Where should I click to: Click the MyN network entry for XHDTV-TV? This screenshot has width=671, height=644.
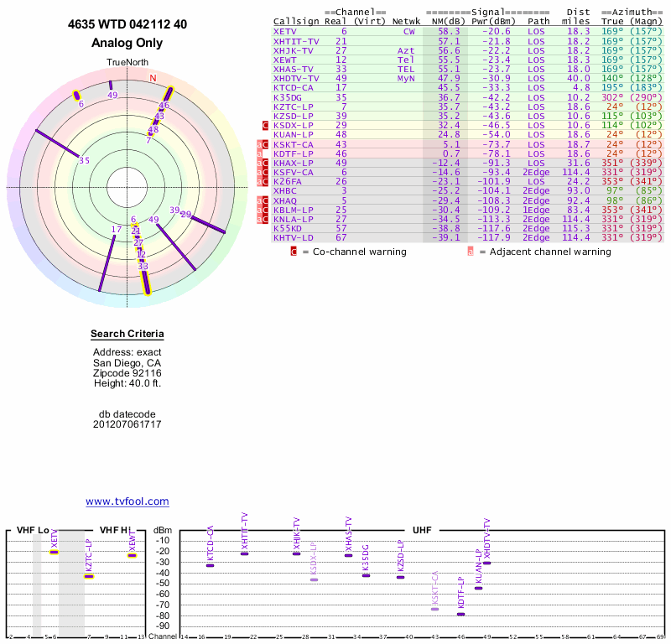point(406,78)
